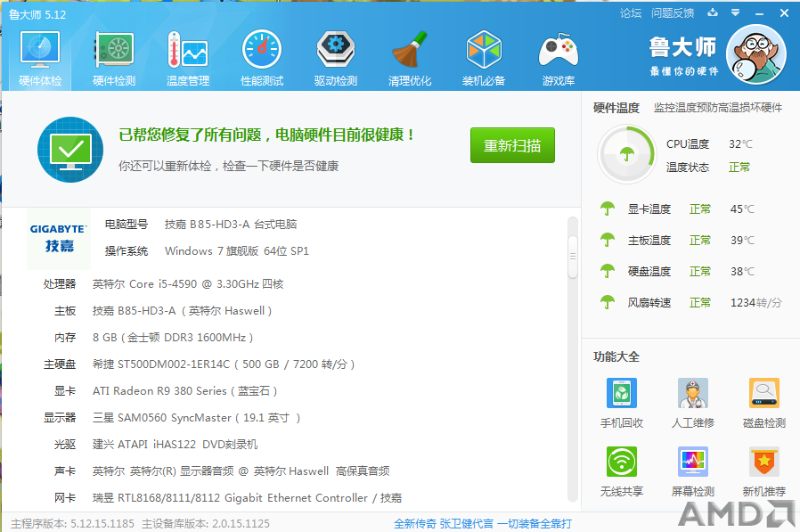Click the 主硬盘 希捷 ST500DM002 row
This screenshot has height=532, width=800.
(199, 364)
